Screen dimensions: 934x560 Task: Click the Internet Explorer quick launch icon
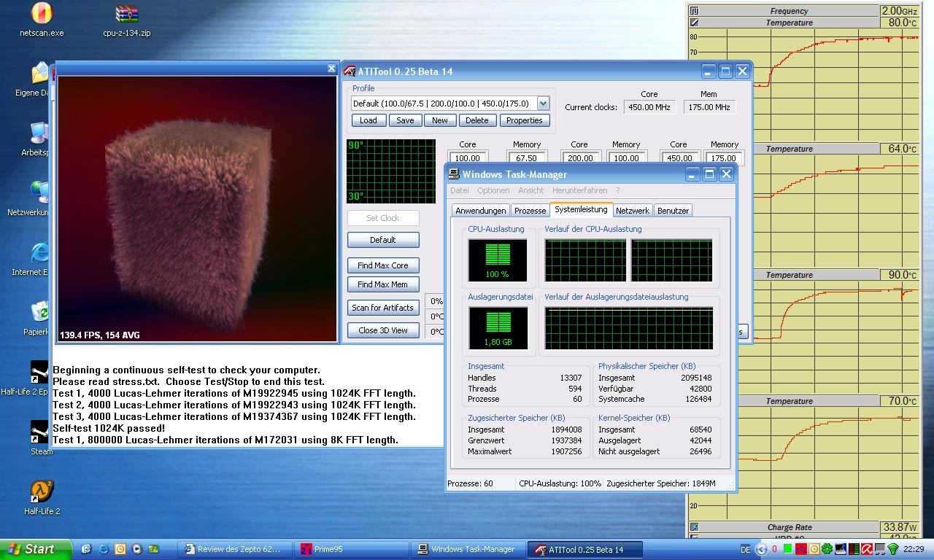coord(103,549)
